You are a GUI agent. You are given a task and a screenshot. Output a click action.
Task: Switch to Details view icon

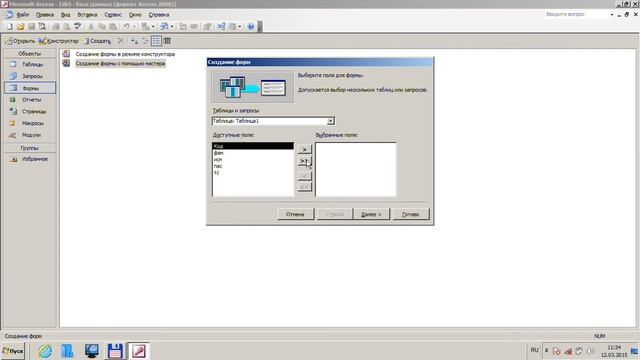(167, 41)
